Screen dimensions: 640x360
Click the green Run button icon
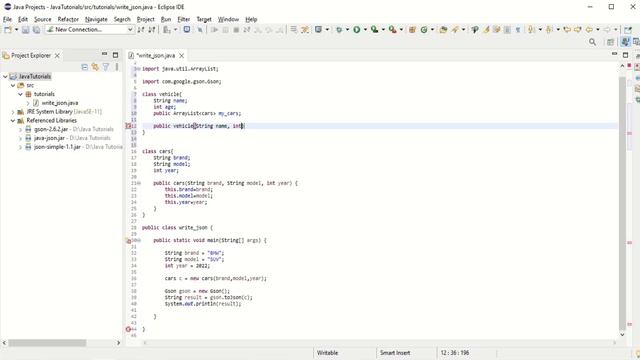(357, 30)
